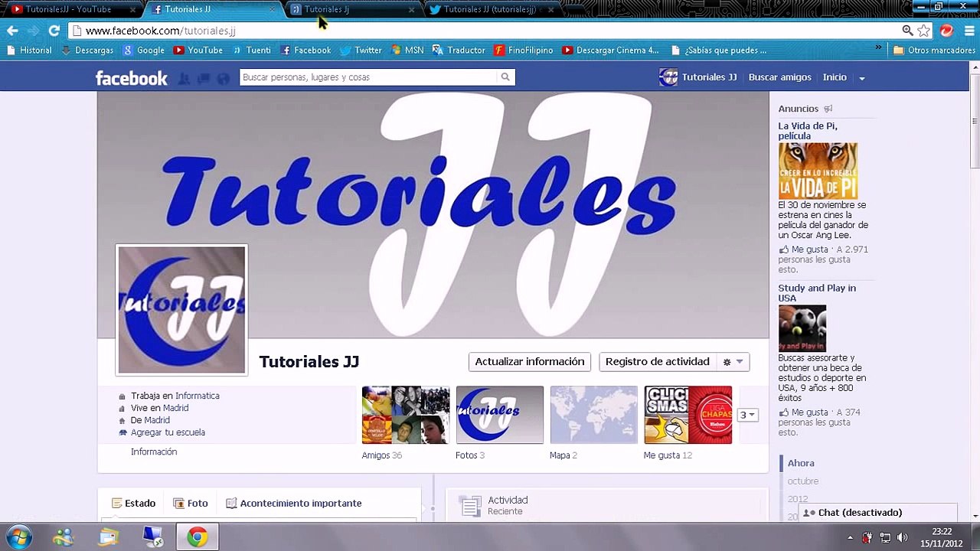Viewport: 980px width, 551px height.
Task: Click the browser back arrow
Action: (12, 31)
